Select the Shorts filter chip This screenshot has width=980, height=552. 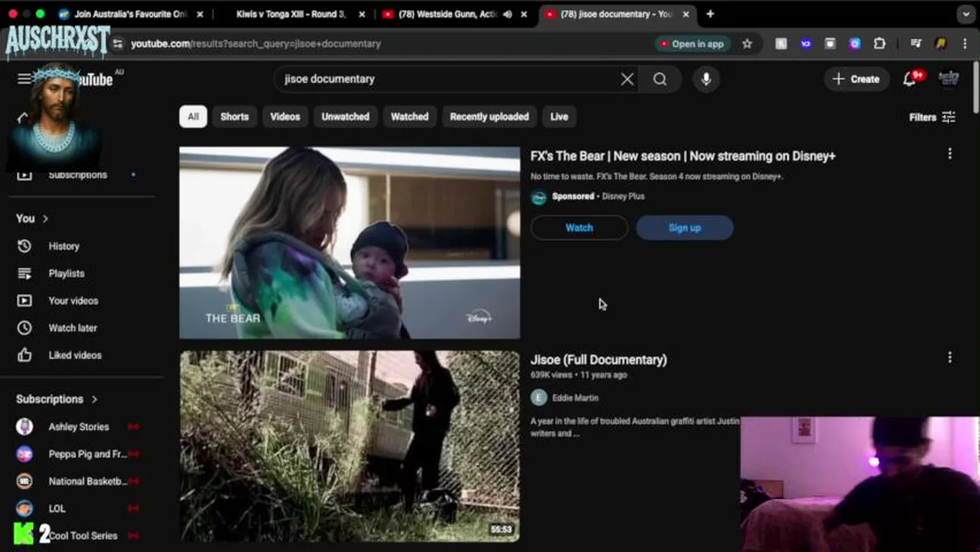(x=235, y=117)
